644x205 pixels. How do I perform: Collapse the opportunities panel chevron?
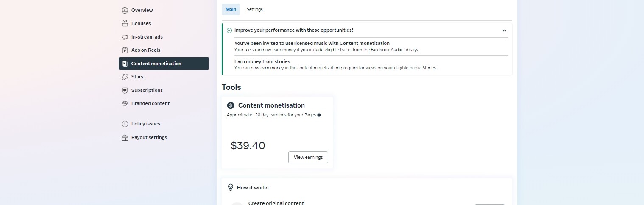click(505, 30)
